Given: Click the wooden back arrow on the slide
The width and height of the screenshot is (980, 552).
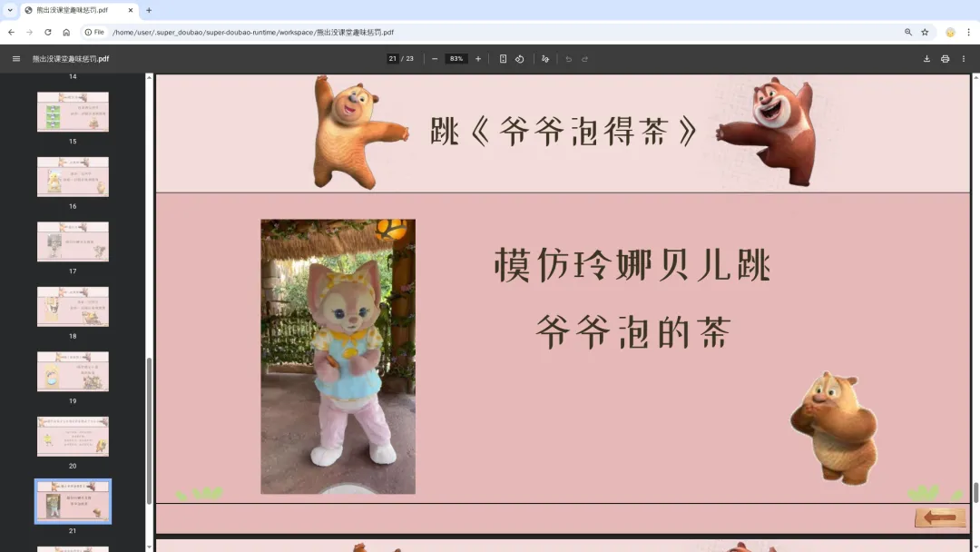Looking at the screenshot, I should click(940, 517).
